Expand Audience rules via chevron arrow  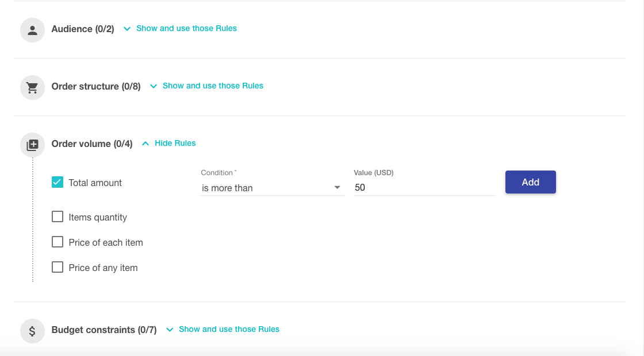coord(127,29)
